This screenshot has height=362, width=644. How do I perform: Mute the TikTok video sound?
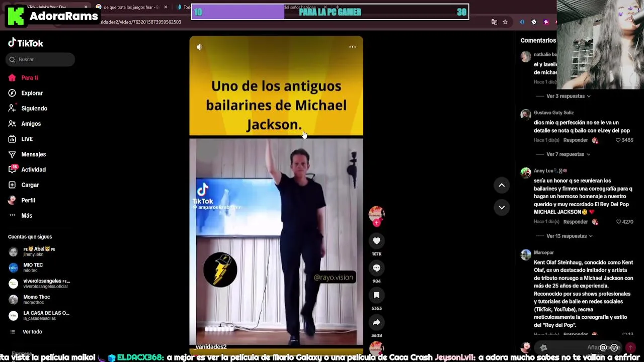[x=200, y=47]
